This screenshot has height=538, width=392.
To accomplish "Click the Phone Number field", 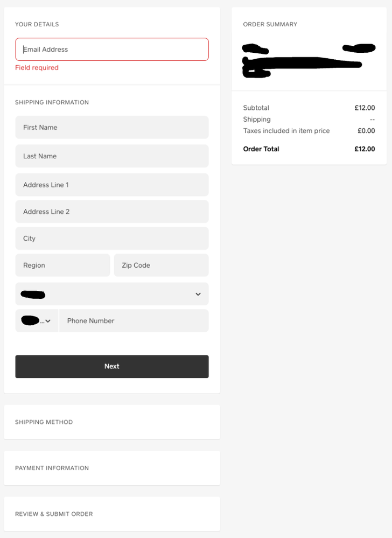I will (134, 321).
